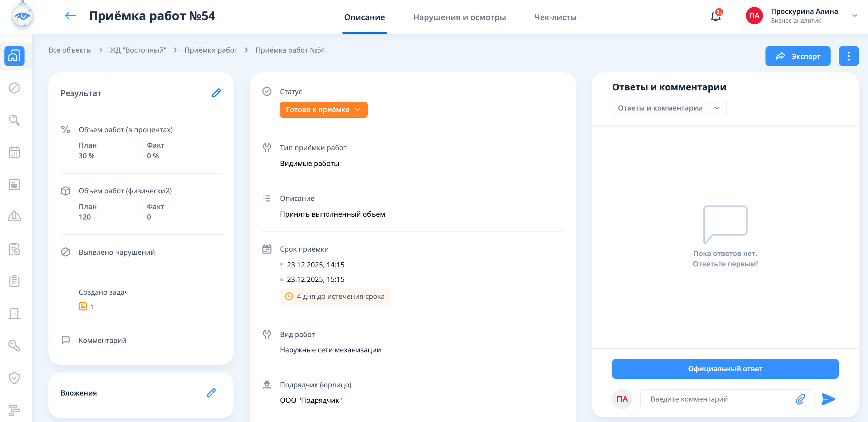
Task: Click the Экспорт button
Action: point(797,56)
